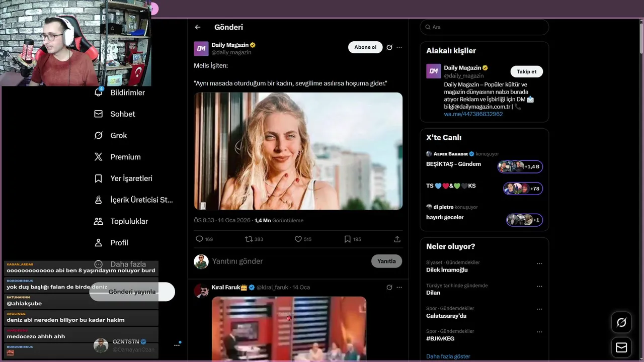Click the 1,4 Mn Görüntüleme view count
The width and height of the screenshot is (644, 362).
(279, 221)
